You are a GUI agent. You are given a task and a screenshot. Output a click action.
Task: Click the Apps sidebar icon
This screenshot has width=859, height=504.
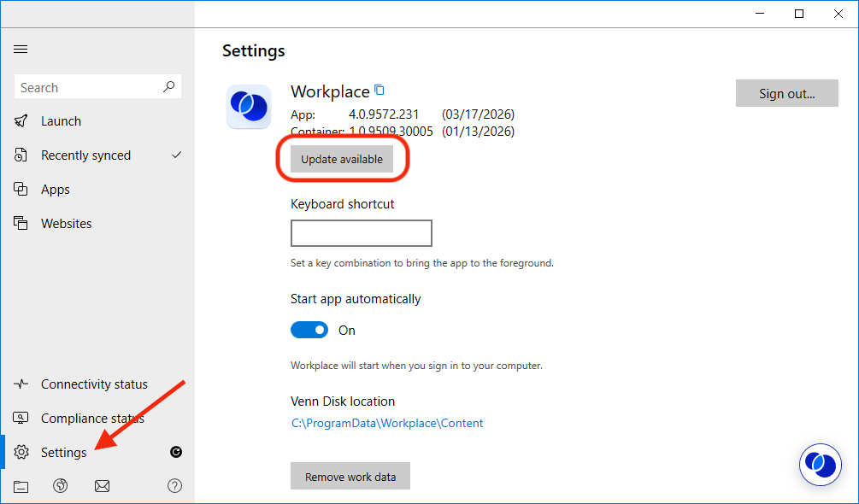(21, 189)
